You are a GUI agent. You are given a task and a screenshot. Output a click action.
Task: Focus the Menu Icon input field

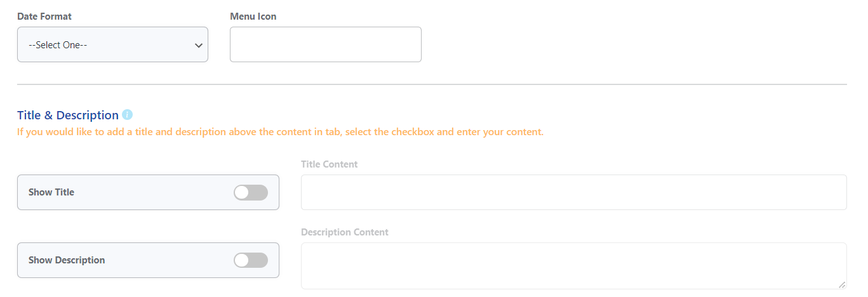click(326, 44)
